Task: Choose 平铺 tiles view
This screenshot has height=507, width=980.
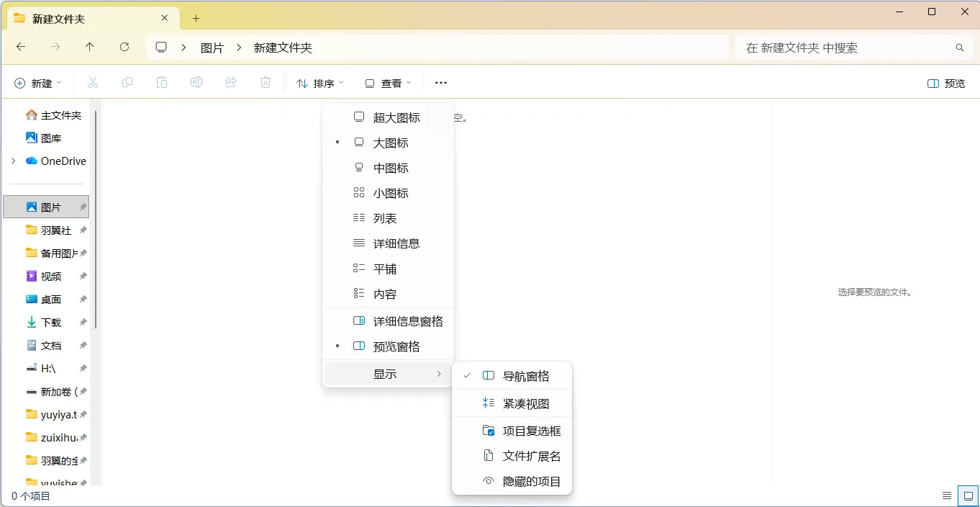Action: (x=388, y=269)
